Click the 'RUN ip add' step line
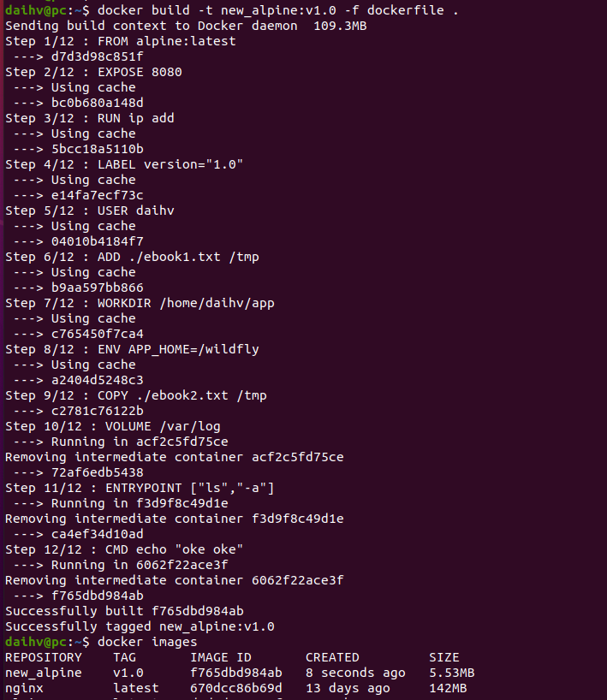Image resolution: width=607 pixels, height=700 pixels. tap(89, 118)
